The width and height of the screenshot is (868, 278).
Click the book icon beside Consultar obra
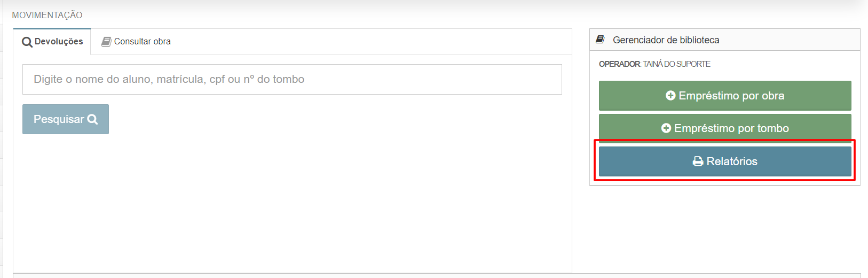click(106, 42)
